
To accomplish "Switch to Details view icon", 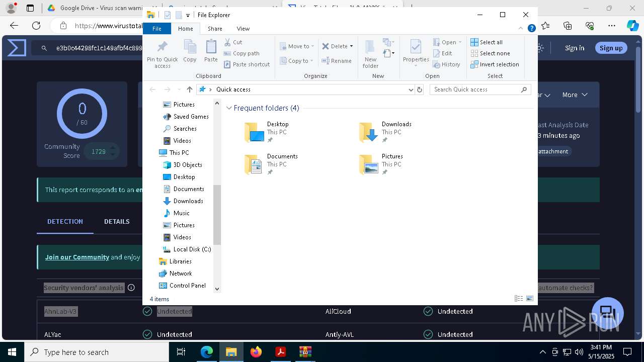I will click(x=519, y=299).
